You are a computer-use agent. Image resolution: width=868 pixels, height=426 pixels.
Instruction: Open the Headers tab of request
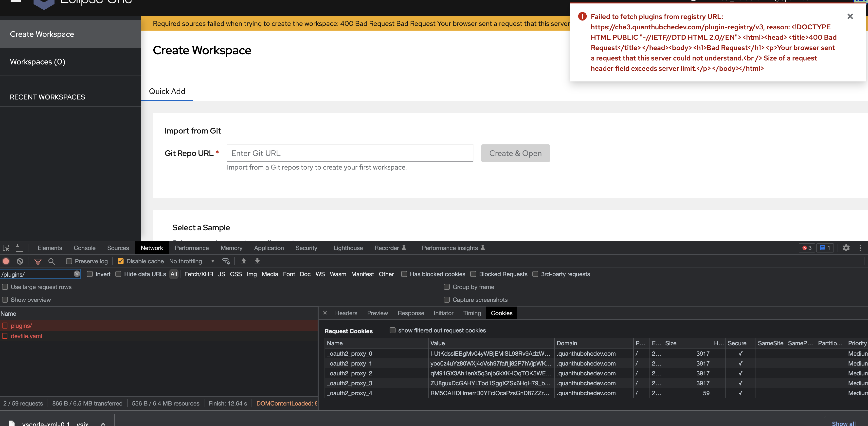pyautogui.click(x=346, y=313)
